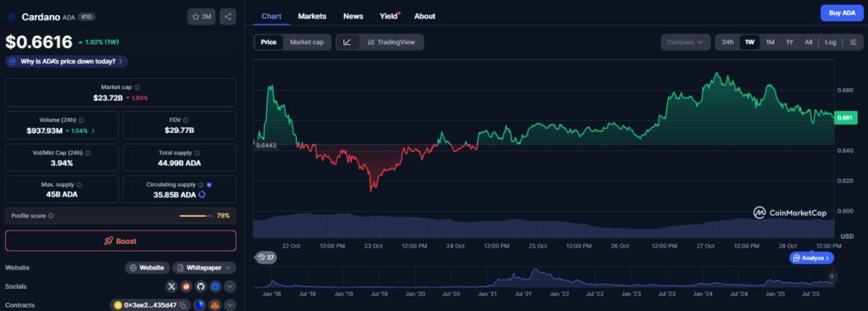
Task: Open the Compare dropdown
Action: pos(685,42)
